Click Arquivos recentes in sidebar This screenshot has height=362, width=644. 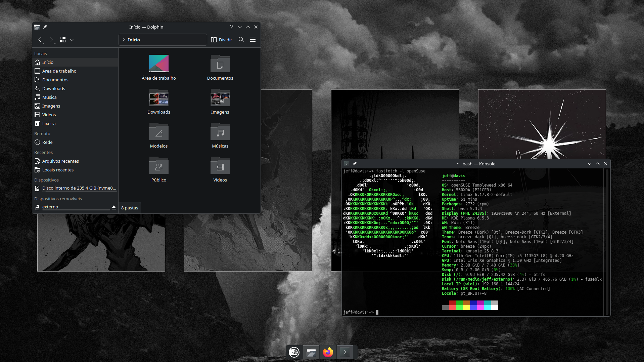(x=60, y=161)
